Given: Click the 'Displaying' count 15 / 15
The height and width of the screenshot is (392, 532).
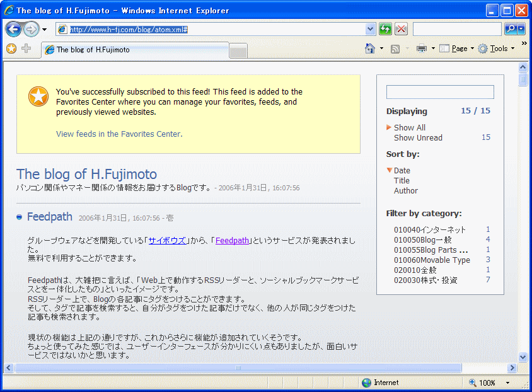Looking at the screenshot, I should (476, 111).
